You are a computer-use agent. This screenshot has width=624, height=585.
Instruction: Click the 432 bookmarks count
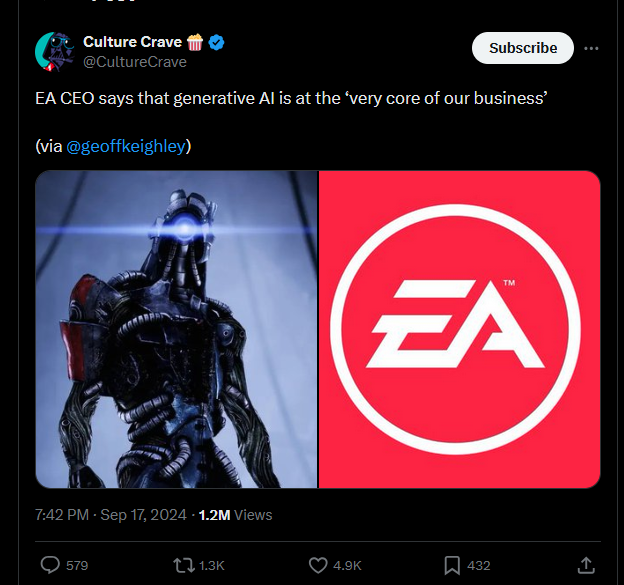[479, 566]
